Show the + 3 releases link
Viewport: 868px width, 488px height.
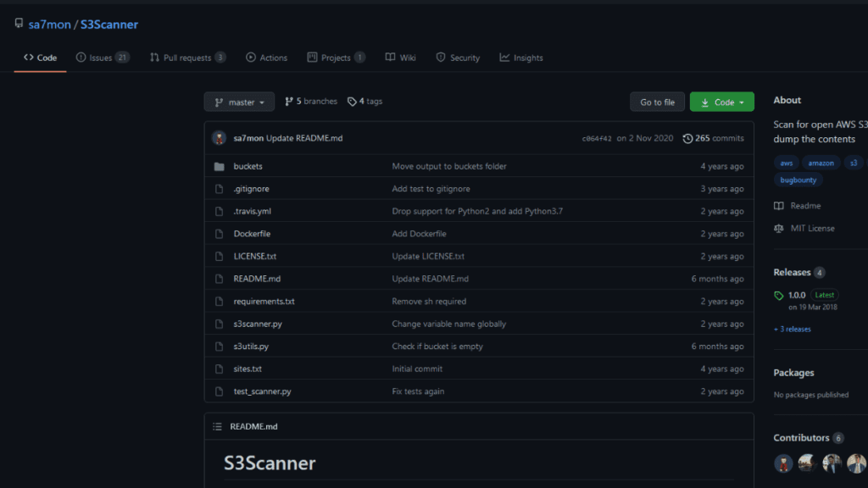(793, 330)
